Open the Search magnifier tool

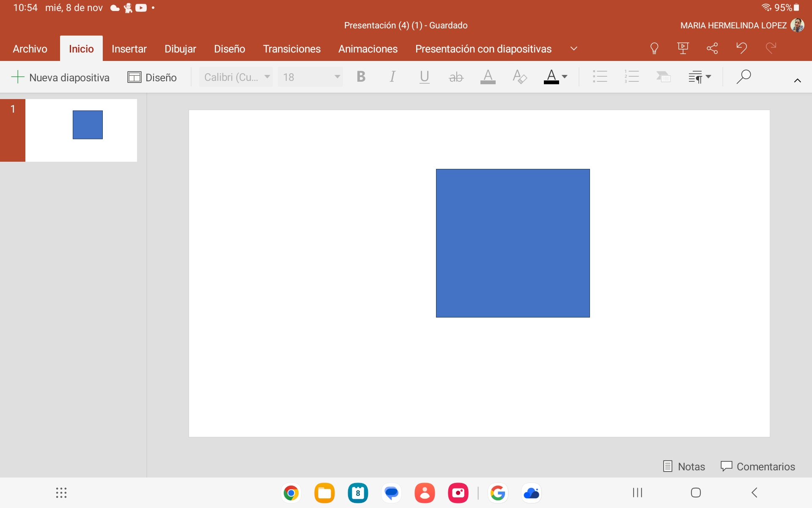tap(743, 77)
